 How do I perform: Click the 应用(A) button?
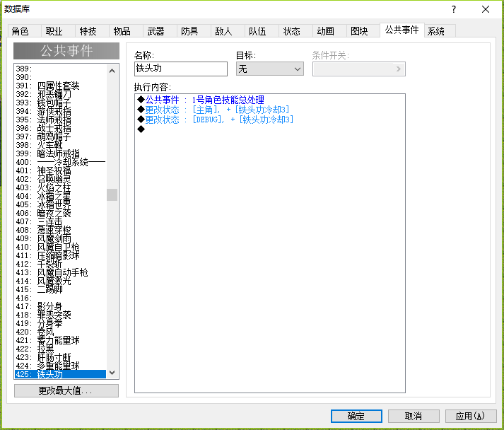point(471,416)
